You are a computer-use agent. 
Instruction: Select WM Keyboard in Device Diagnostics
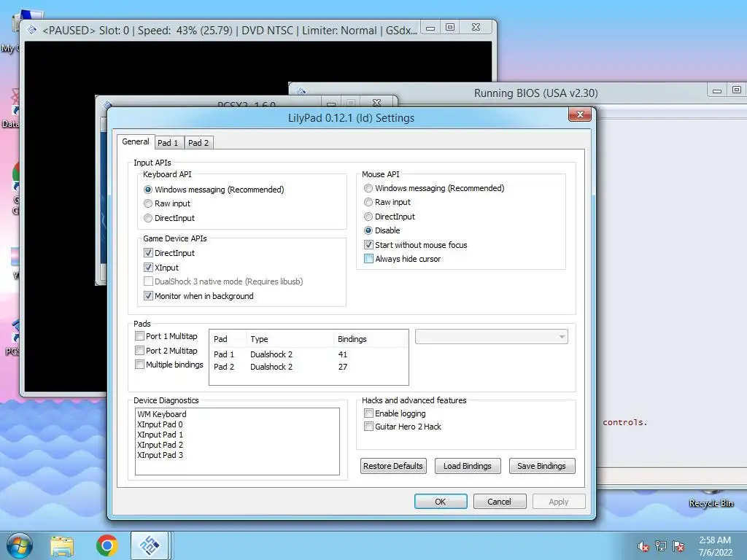[162, 414]
